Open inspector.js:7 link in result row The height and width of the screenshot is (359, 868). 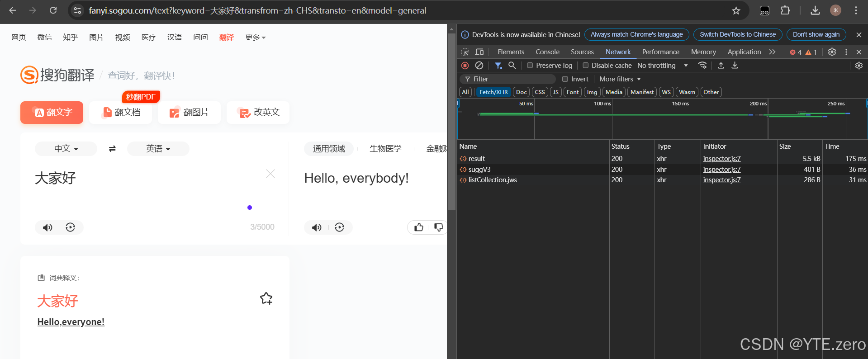(721, 159)
